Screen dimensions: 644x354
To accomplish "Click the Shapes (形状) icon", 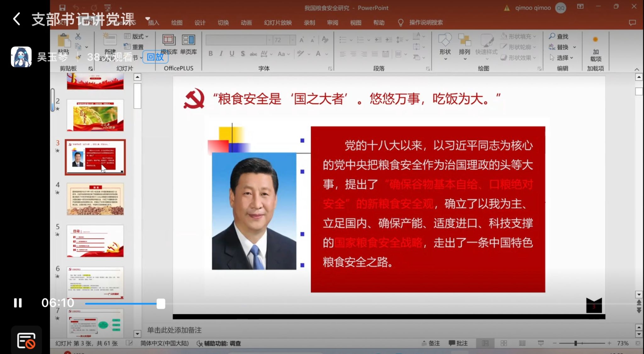I will 445,40.
